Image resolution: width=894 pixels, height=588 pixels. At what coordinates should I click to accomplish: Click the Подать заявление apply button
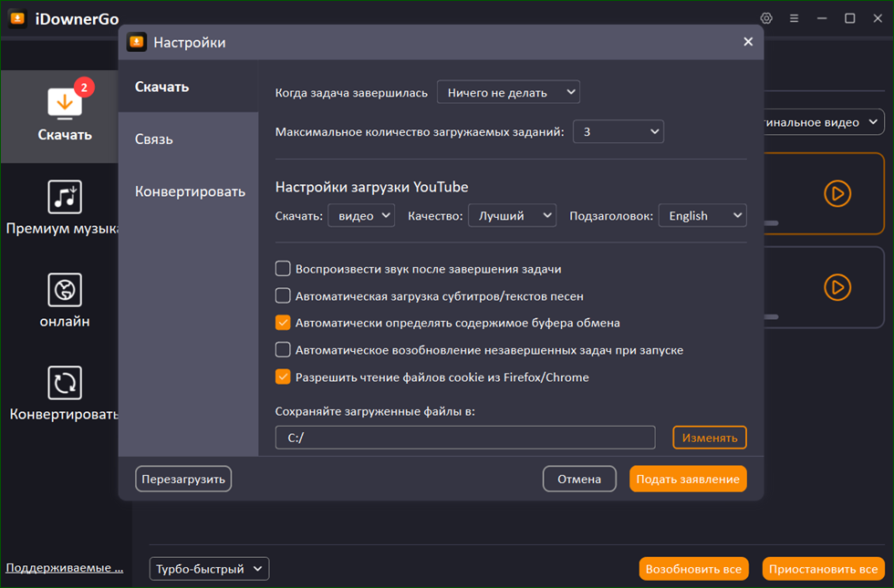(688, 480)
